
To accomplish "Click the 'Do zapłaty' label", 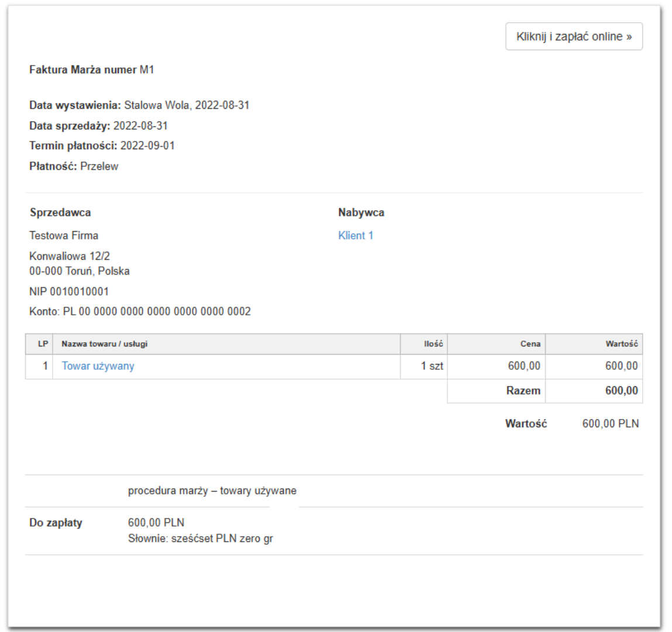I will tap(56, 523).
